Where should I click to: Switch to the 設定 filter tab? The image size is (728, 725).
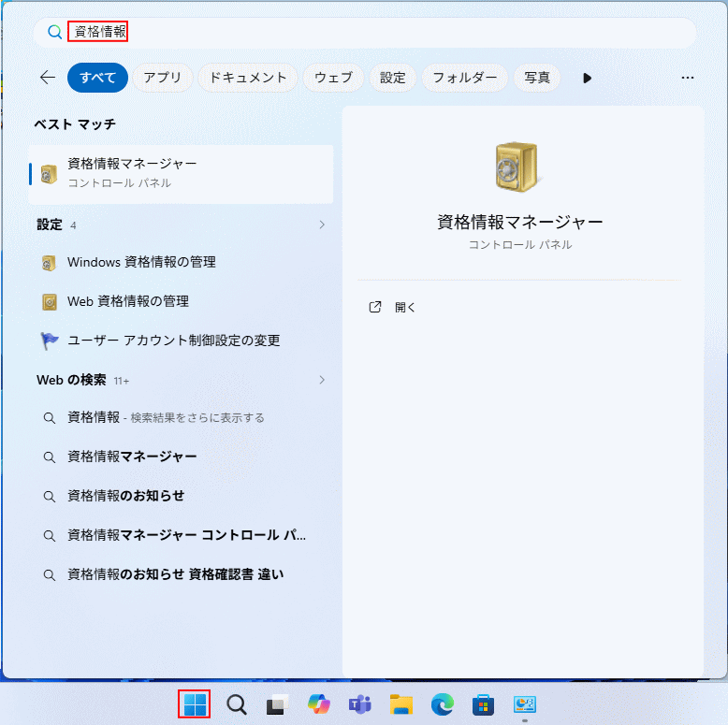click(x=393, y=78)
